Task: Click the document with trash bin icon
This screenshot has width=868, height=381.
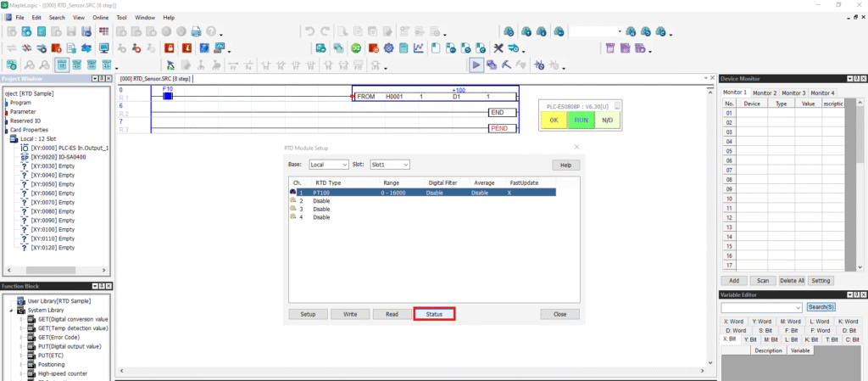Action: pyautogui.click(x=71, y=48)
